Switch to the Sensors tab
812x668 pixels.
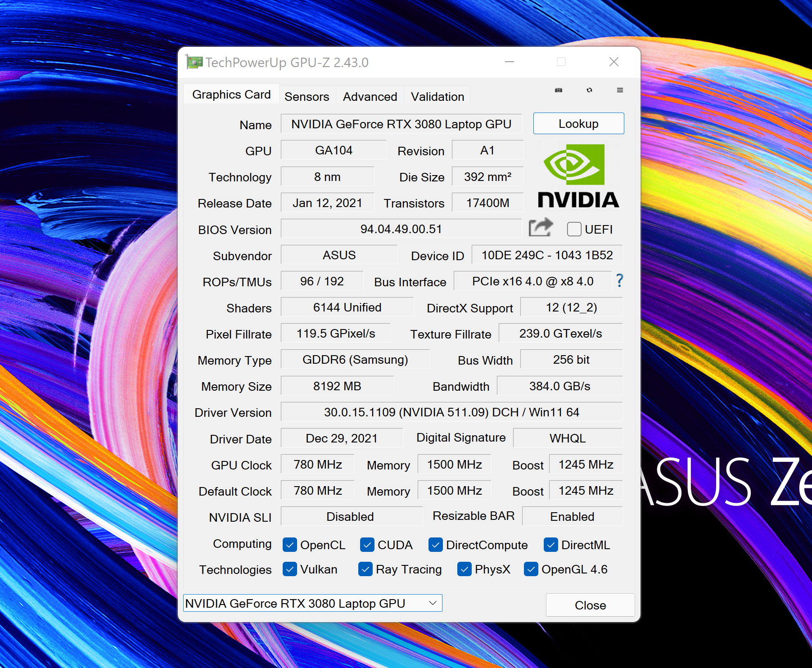(x=307, y=96)
